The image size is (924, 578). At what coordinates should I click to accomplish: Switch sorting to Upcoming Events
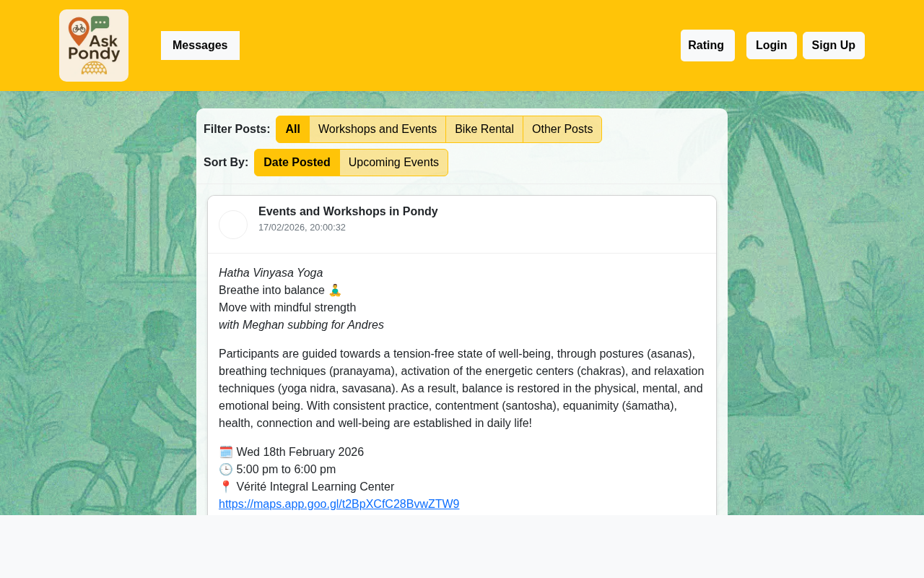click(394, 161)
